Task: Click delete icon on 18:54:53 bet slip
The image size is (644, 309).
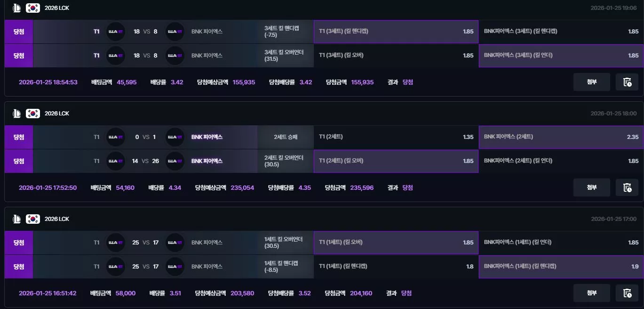Action: point(627,82)
